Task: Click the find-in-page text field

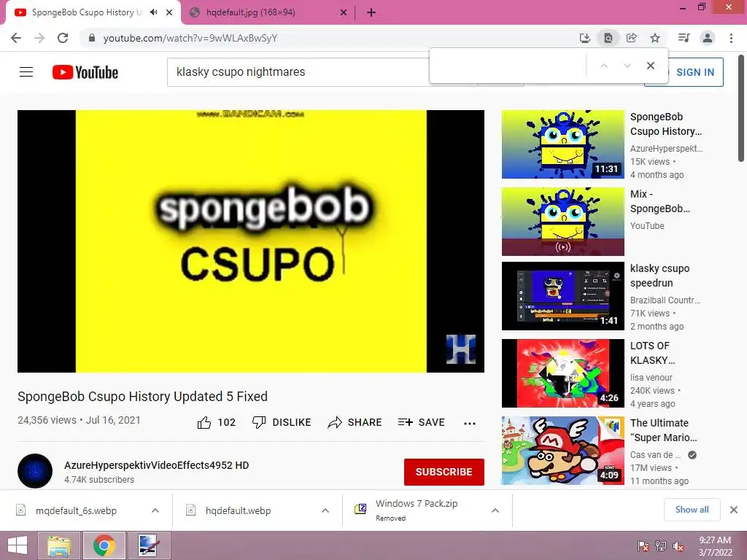Action: (x=508, y=66)
